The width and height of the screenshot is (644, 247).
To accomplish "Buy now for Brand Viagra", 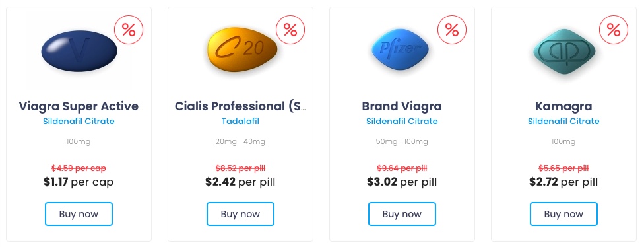I will coord(402,214).
